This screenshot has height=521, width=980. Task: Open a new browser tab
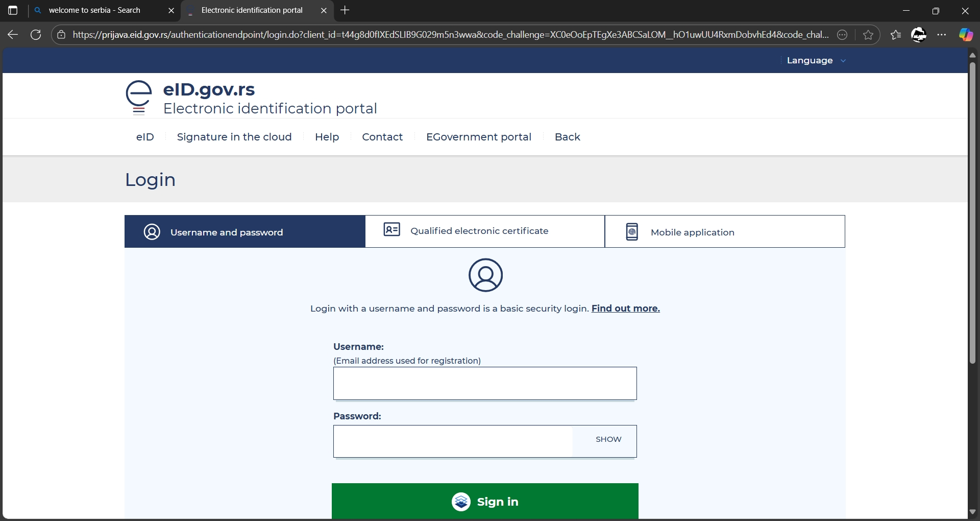pyautogui.click(x=345, y=10)
